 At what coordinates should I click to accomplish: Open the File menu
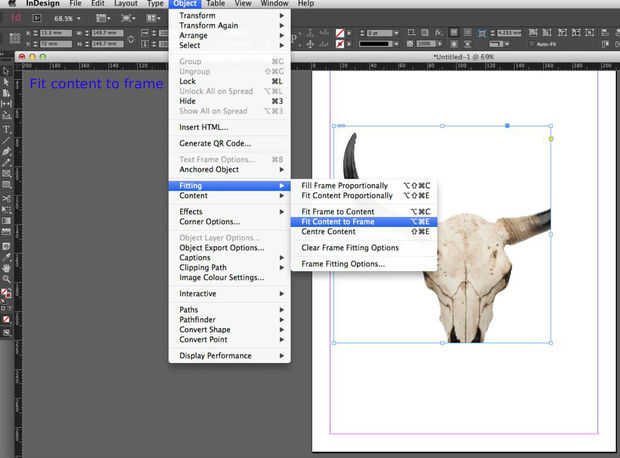click(x=75, y=4)
